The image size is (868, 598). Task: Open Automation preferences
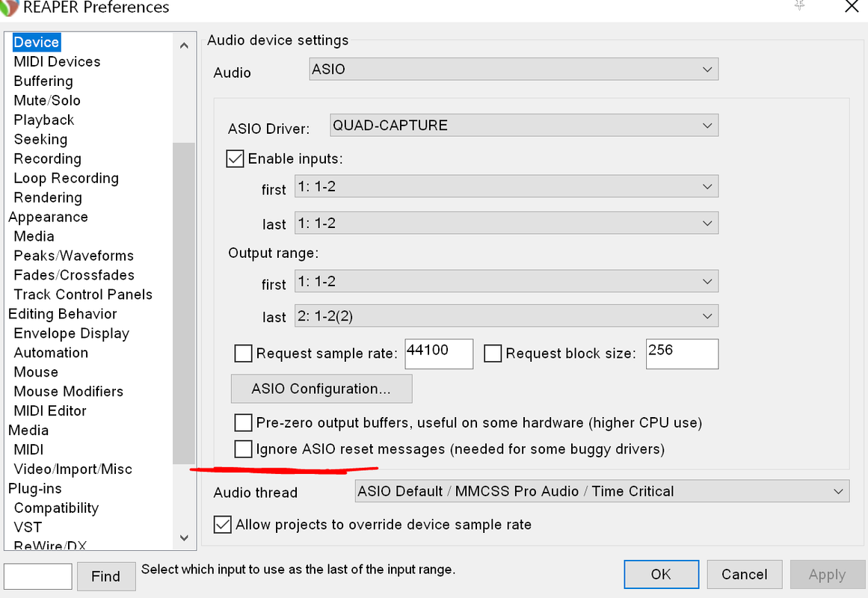51,352
